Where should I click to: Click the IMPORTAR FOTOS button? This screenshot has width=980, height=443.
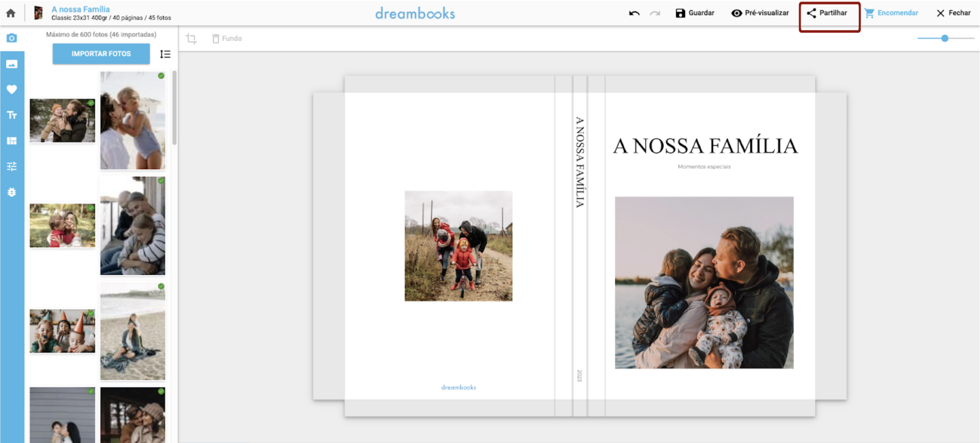[x=101, y=54]
